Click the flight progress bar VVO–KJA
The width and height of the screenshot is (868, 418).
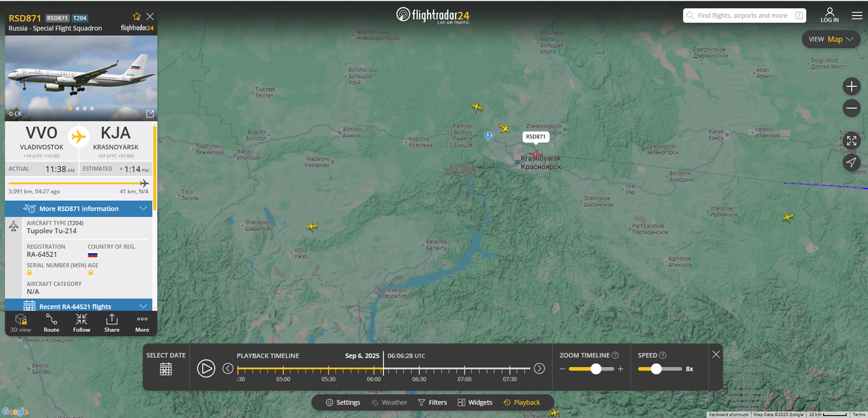79,183
